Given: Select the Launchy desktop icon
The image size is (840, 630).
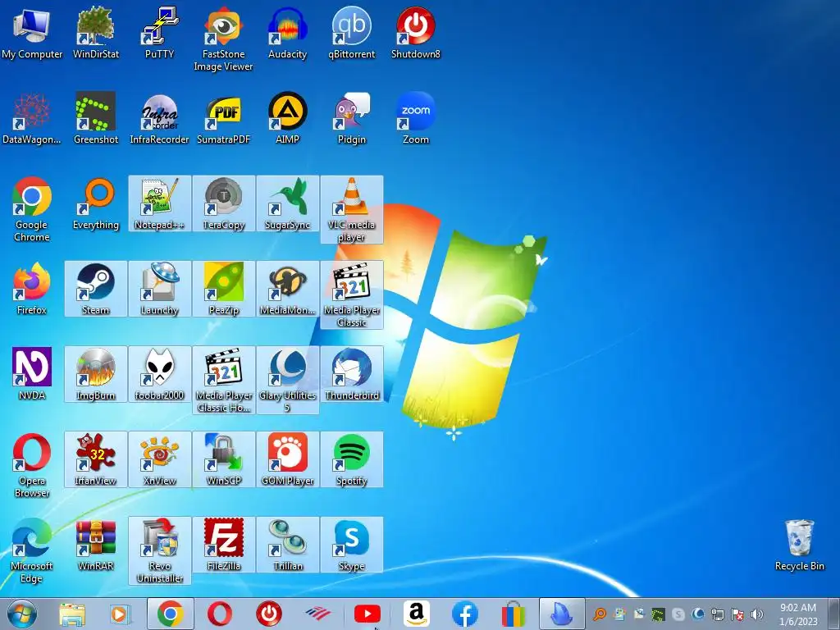Looking at the screenshot, I should pos(160,289).
